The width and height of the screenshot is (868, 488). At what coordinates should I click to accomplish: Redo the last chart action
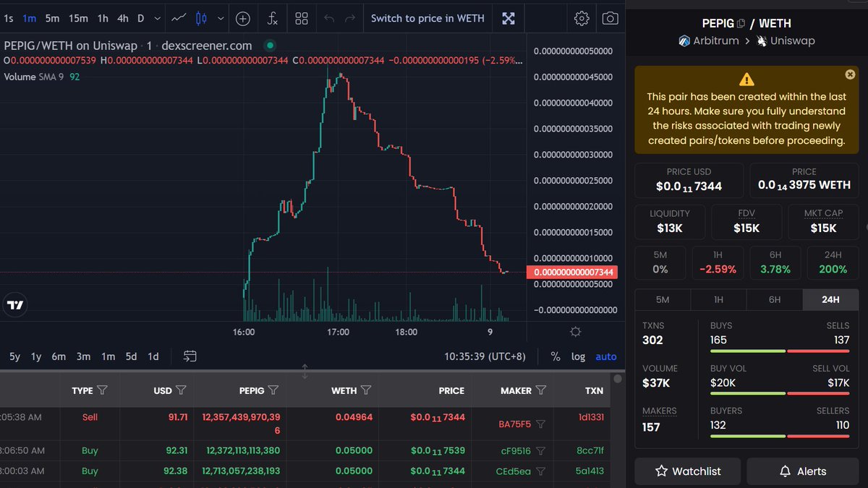pos(350,18)
